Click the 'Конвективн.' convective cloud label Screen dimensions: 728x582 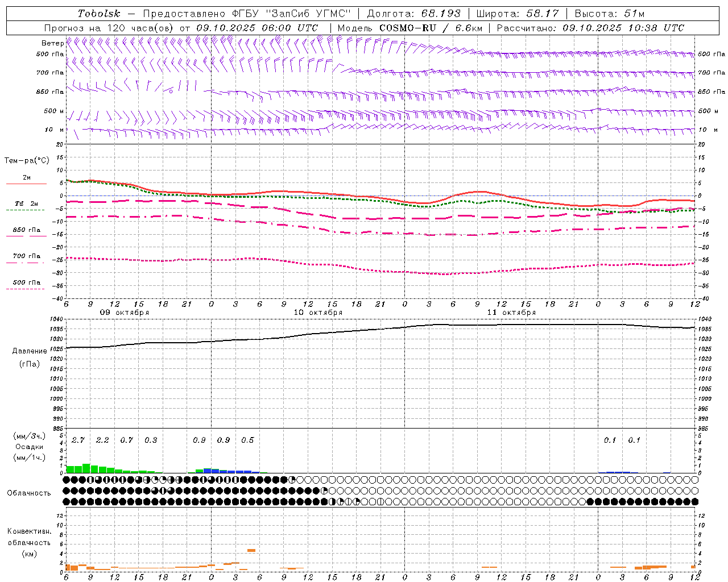click(x=29, y=531)
